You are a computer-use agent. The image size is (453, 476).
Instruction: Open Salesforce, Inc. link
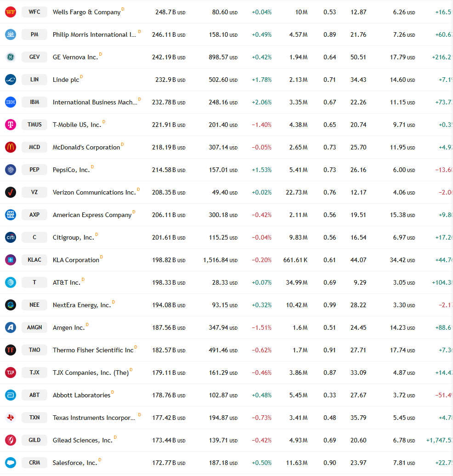pos(75,463)
